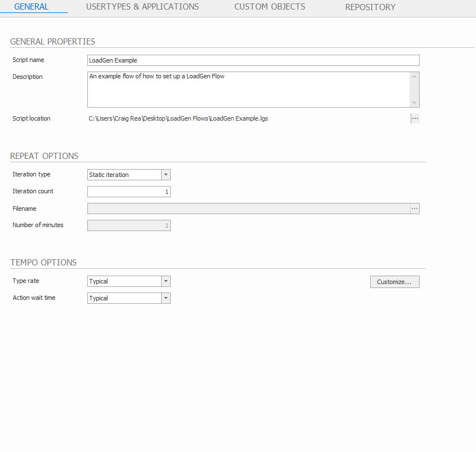Click the Description scrollbar up arrow
Screen dimensions: 476x452
[414, 77]
